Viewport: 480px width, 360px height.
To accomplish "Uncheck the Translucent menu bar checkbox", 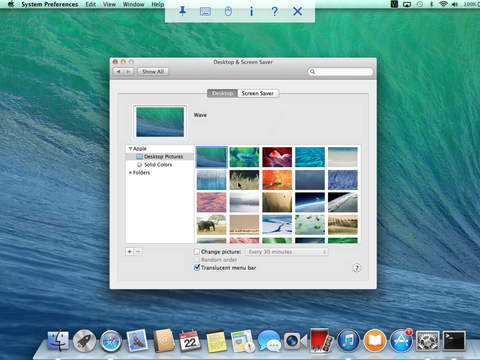I will pos(197,267).
